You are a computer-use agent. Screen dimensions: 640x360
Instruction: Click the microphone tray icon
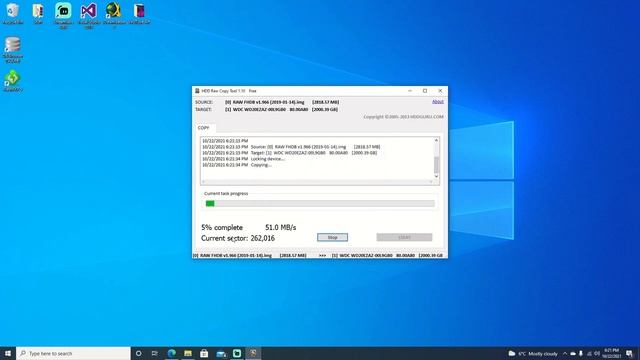click(x=581, y=353)
